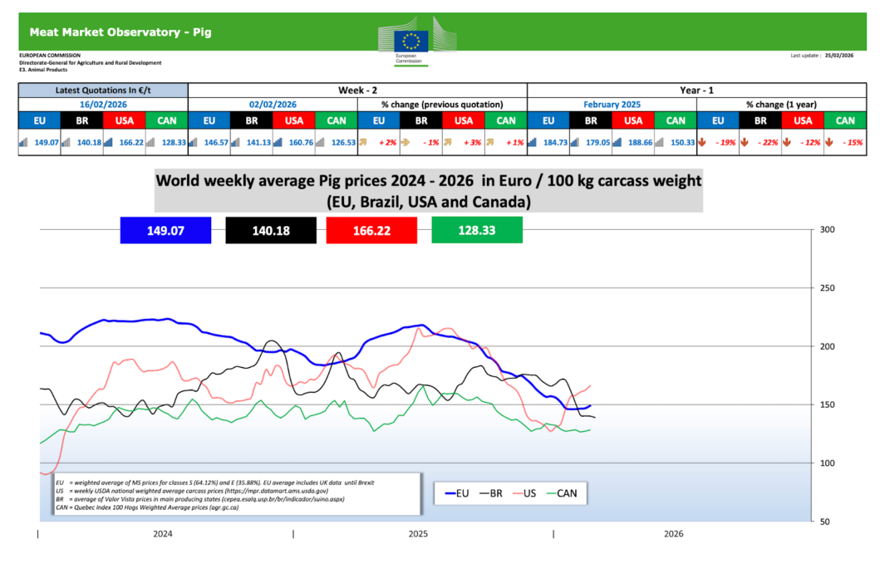The width and height of the screenshot is (885, 588).
Task: Click the blue 149.07 box above the chart
Action: [165, 229]
